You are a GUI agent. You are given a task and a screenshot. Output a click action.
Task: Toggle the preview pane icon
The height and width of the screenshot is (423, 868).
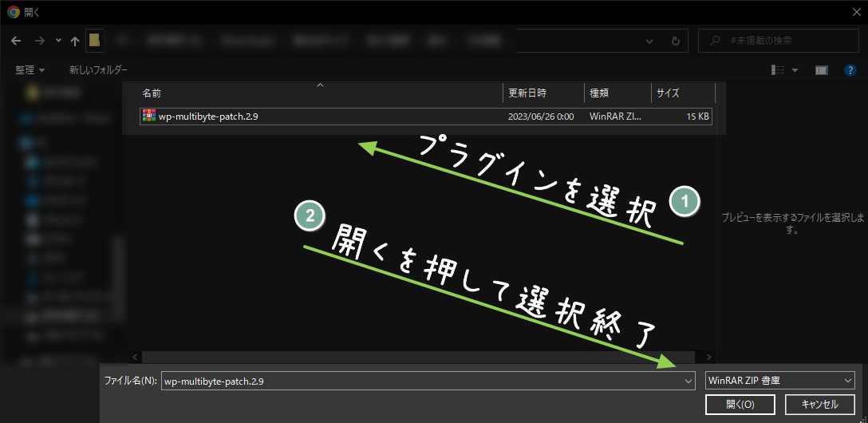(822, 69)
